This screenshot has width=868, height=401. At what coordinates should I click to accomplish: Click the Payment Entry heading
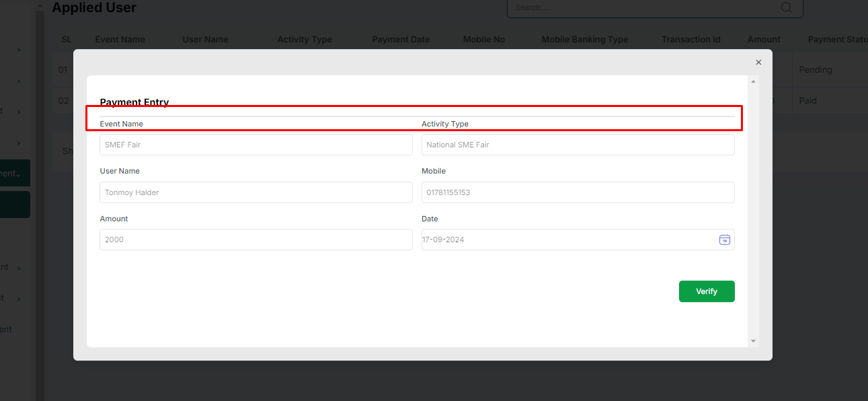coord(134,102)
